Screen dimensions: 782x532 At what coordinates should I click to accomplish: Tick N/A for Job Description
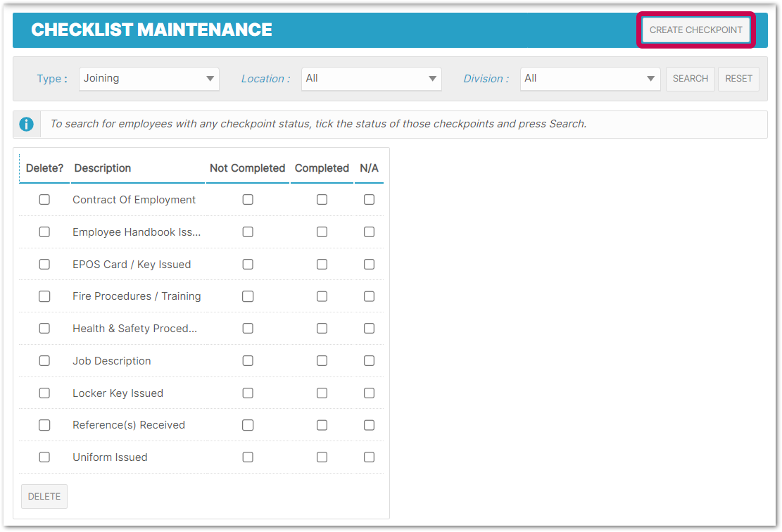tap(369, 360)
